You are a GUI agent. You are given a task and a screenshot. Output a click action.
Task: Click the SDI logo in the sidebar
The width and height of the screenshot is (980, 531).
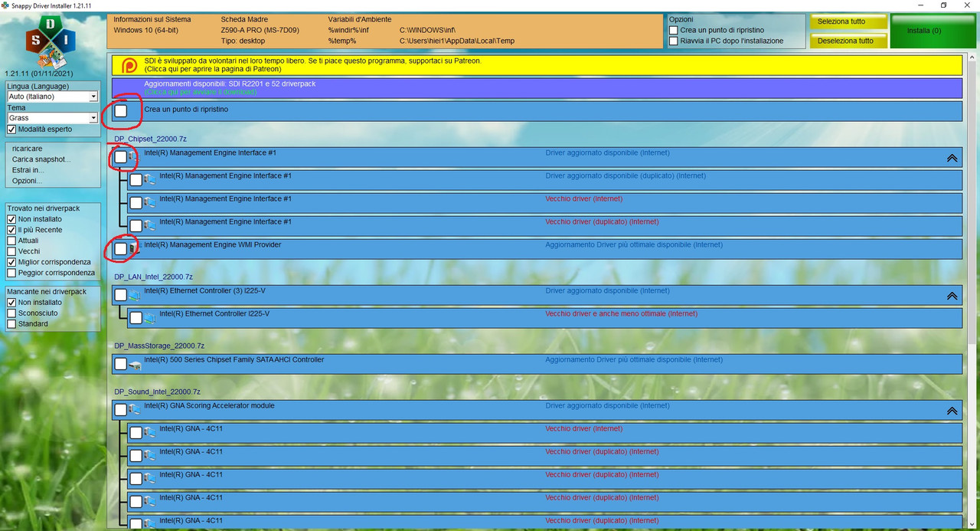click(x=51, y=41)
